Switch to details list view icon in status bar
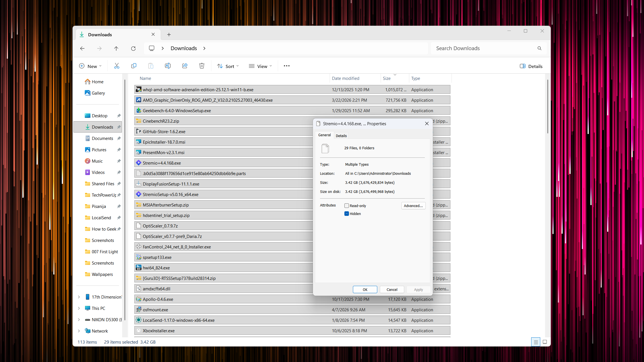This screenshot has height=362, width=644. [x=535, y=342]
